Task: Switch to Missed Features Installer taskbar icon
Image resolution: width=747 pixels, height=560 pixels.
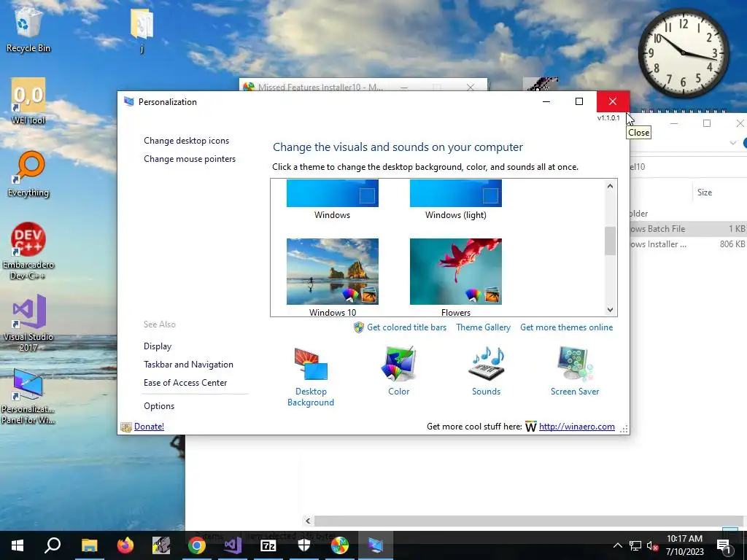Action: coord(340,545)
